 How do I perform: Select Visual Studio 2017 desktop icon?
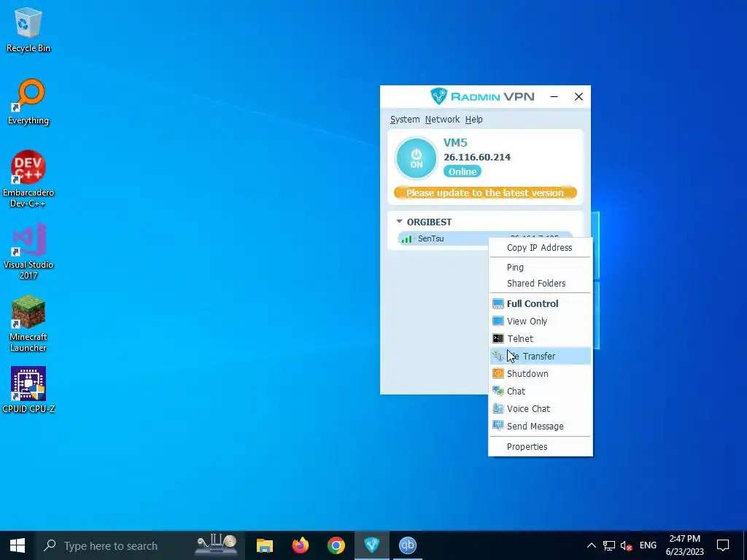coord(28,252)
